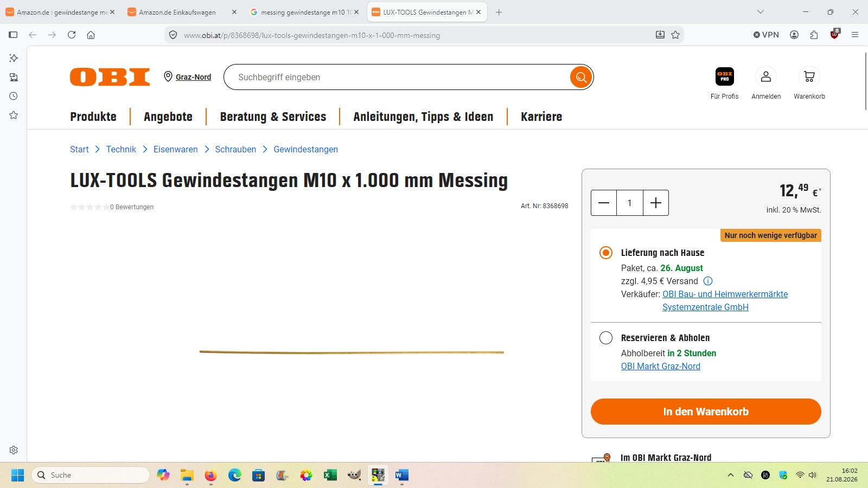Open the 'Beratung & Services' menu
868x488 pixels.
(x=273, y=117)
